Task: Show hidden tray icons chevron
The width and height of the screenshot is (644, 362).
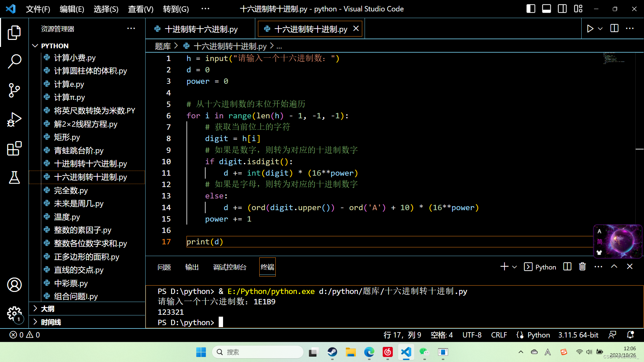Action: (x=521, y=352)
